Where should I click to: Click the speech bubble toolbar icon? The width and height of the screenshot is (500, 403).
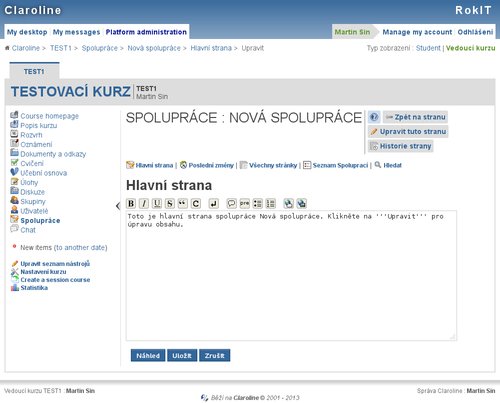(x=231, y=203)
